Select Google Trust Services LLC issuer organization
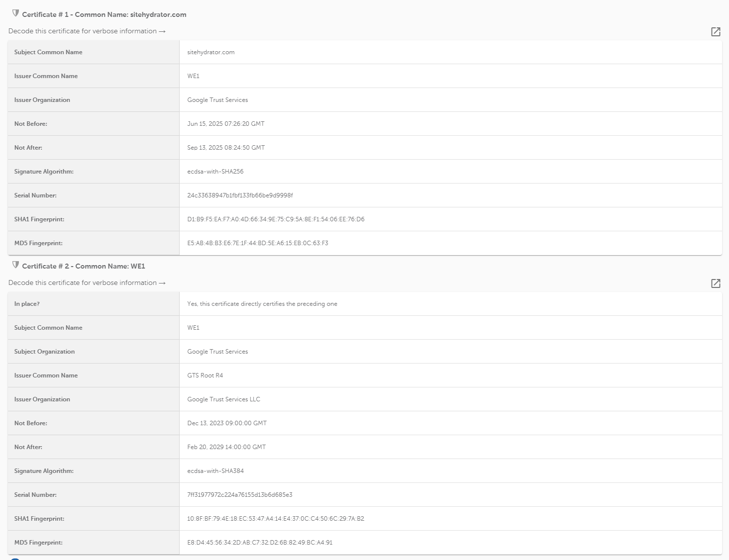Screen dimensions: 729x560 coord(223,399)
